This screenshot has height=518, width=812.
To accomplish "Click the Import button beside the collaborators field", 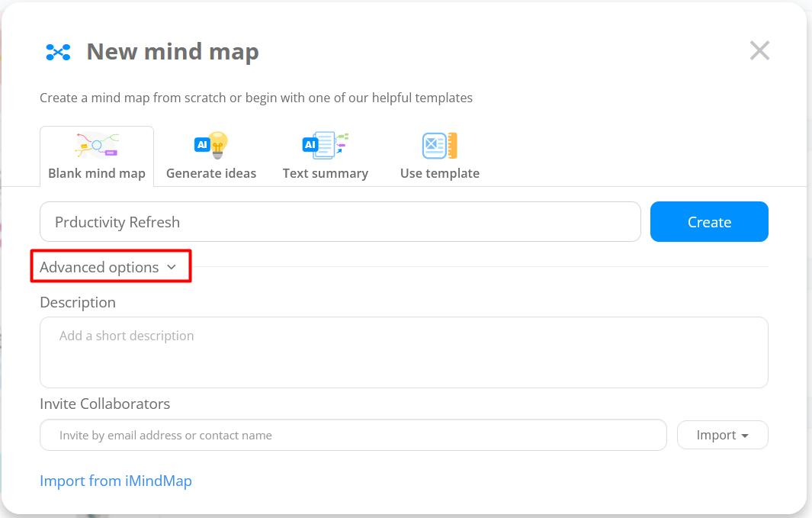I will 722,434.
